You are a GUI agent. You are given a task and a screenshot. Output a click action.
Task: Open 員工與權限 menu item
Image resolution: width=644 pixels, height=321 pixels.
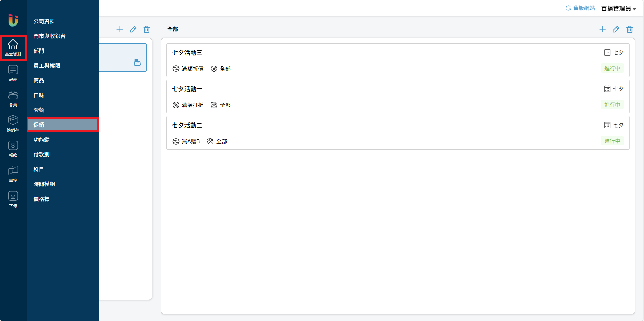point(47,66)
